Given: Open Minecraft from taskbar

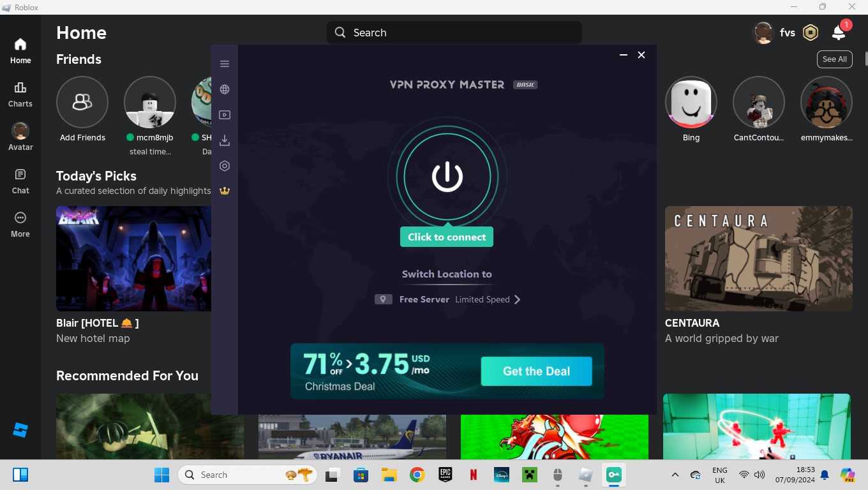Looking at the screenshot, I should (529, 475).
